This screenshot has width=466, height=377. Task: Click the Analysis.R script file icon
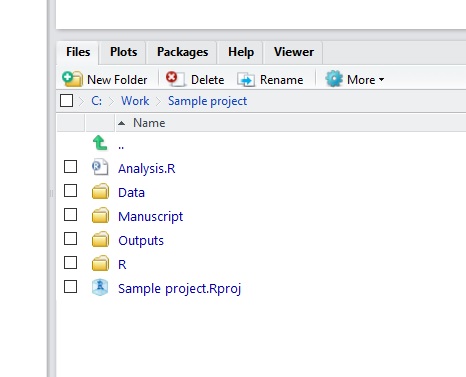tap(100, 167)
